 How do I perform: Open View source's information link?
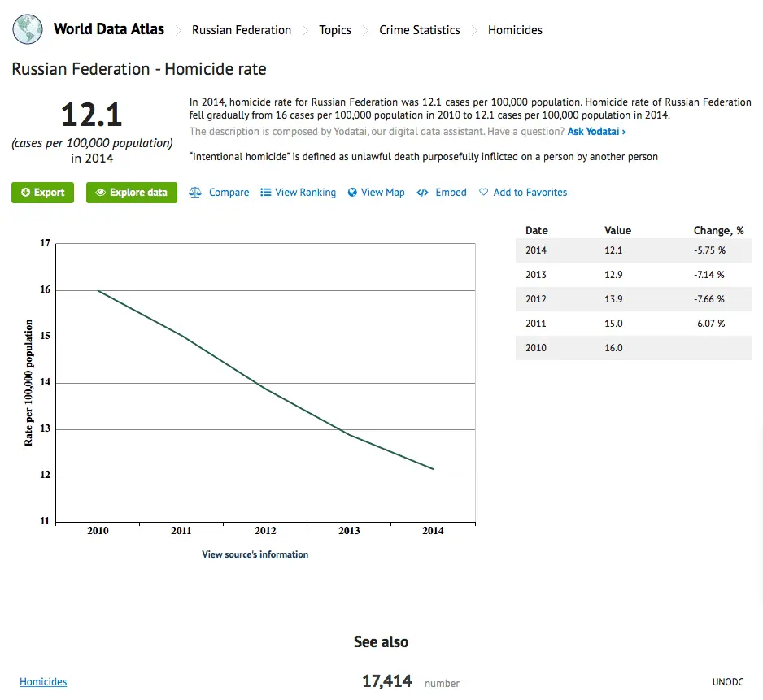(x=255, y=554)
